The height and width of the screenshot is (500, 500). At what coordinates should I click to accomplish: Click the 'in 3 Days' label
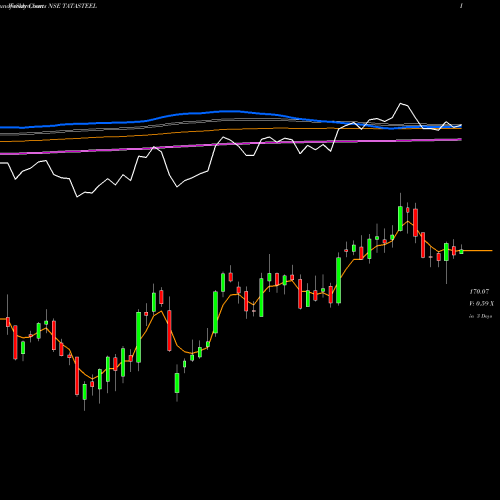click(x=480, y=316)
